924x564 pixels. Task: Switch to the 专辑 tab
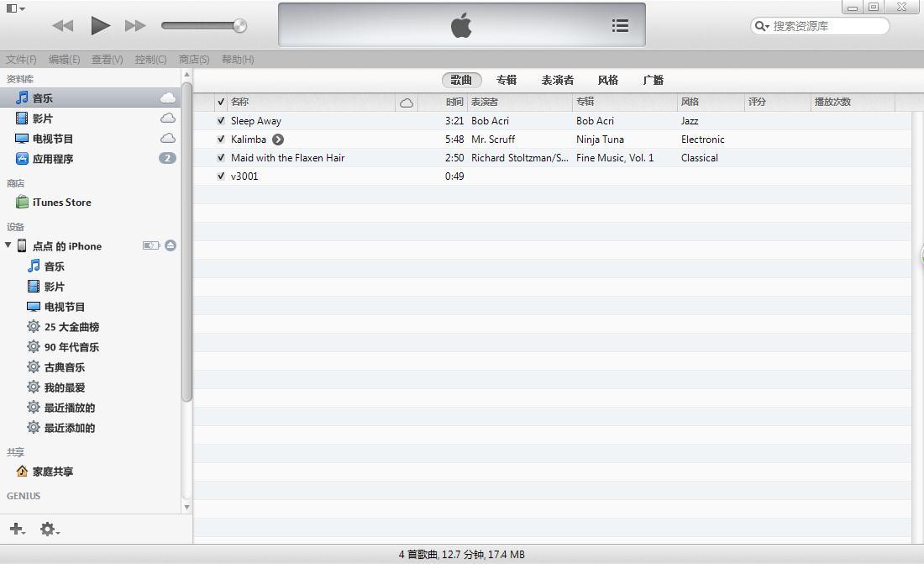tap(506, 80)
